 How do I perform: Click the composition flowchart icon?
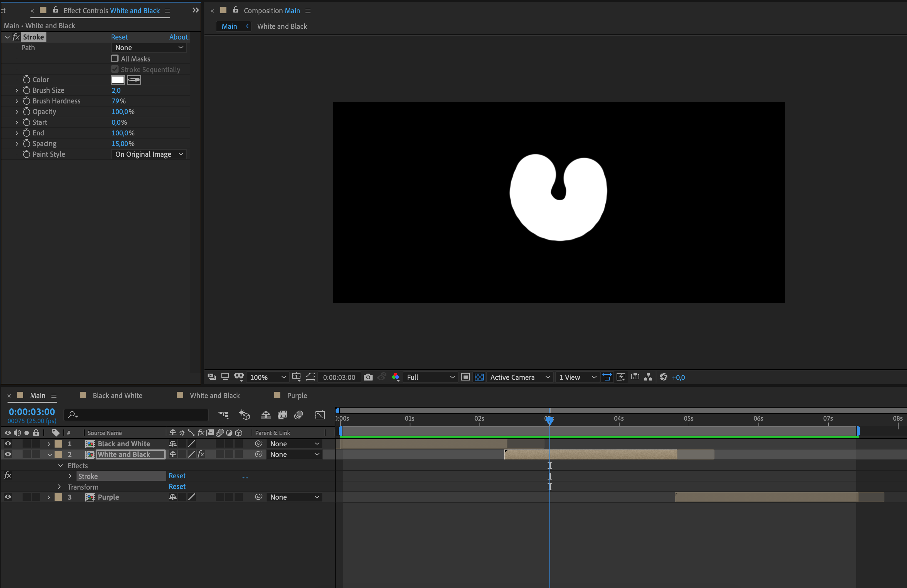648,377
